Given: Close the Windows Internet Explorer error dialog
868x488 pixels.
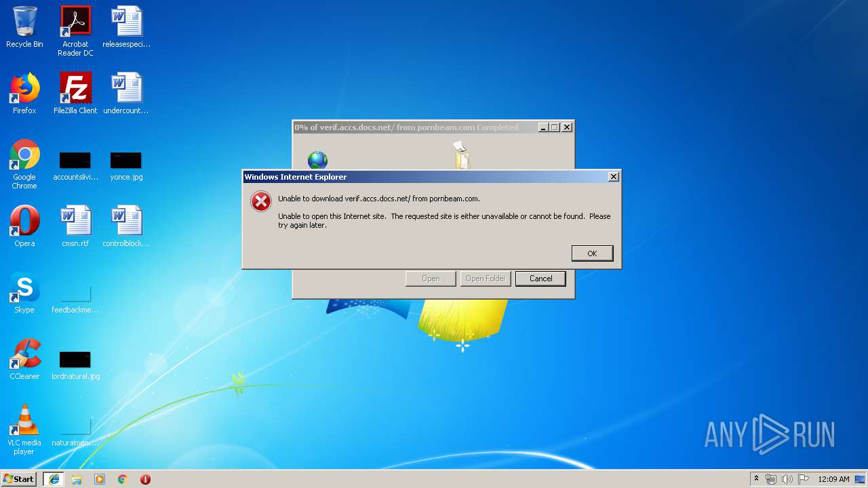Looking at the screenshot, I should 613,177.
